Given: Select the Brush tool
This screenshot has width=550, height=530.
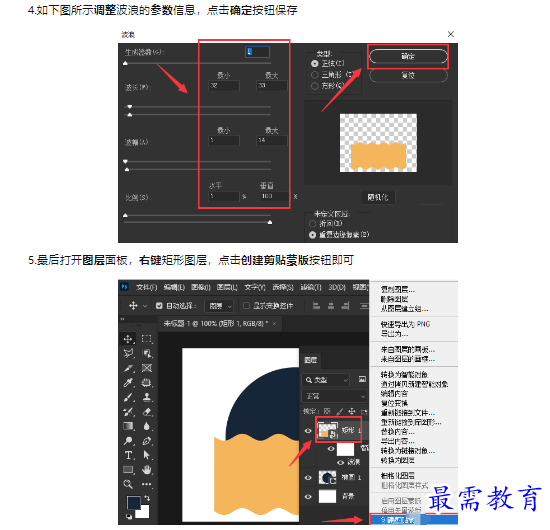Looking at the screenshot, I should tap(128, 397).
